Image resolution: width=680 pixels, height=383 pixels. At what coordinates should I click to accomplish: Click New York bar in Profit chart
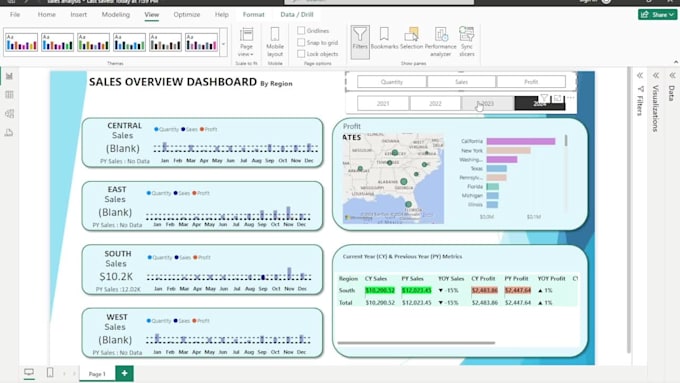point(508,150)
